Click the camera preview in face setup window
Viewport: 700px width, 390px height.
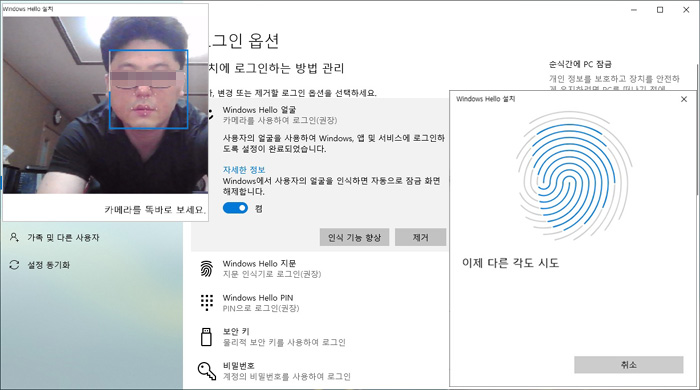tap(105, 105)
